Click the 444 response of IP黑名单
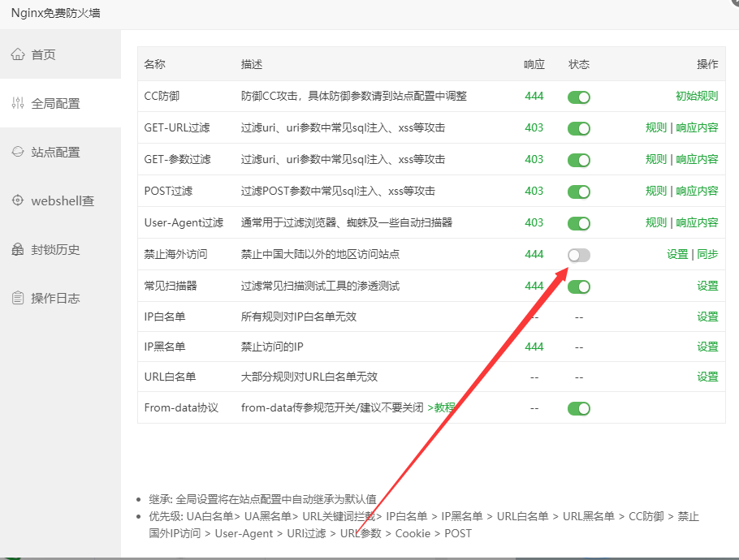The image size is (739, 560). point(534,347)
